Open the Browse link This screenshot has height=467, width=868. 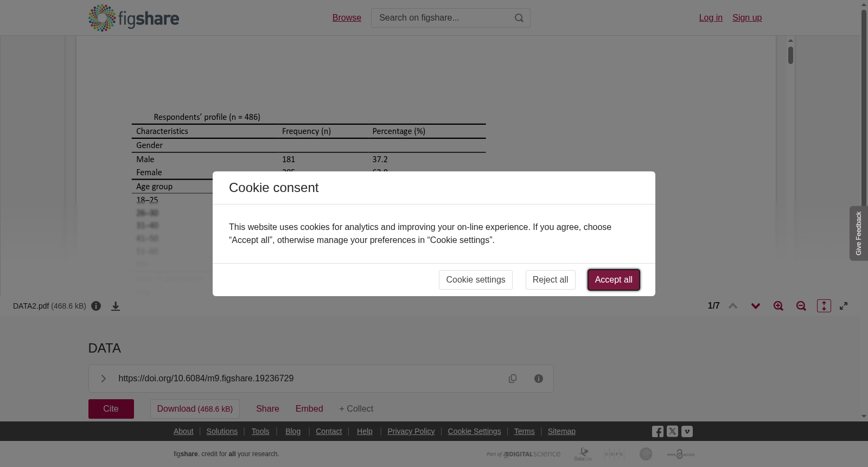click(347, 18)
